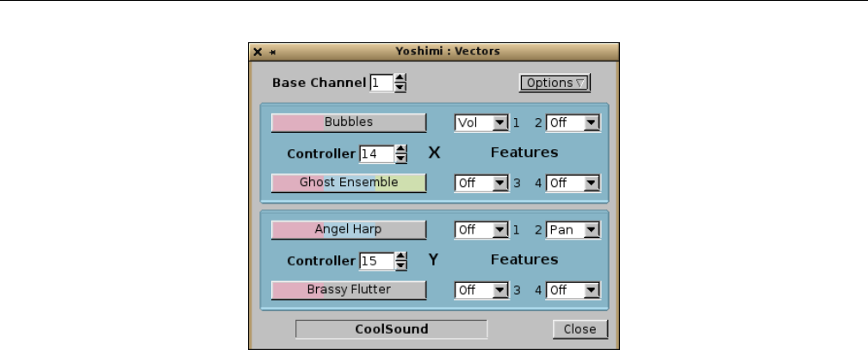Open X feature 4 Off dropdown
This screenshot has height=350, width=868.
coord(573,184)
